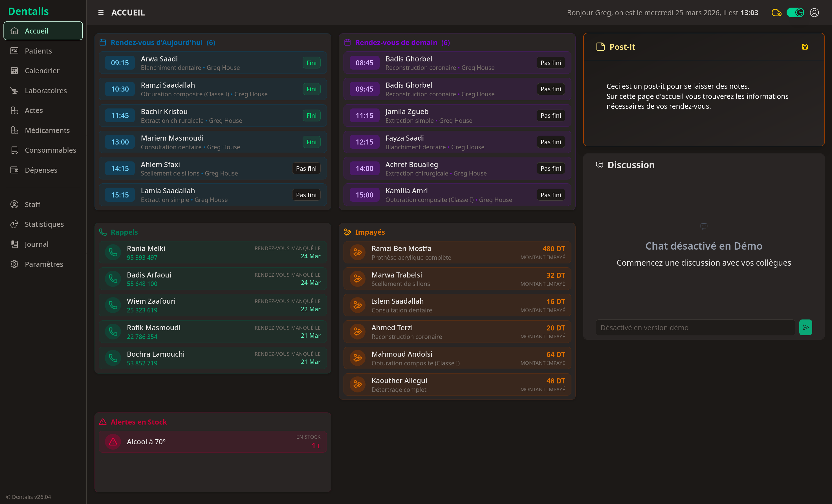The width and height of the screenshot is (832, 504).
Task: Toggle the dark mode switch
Action: click(795, 12)
